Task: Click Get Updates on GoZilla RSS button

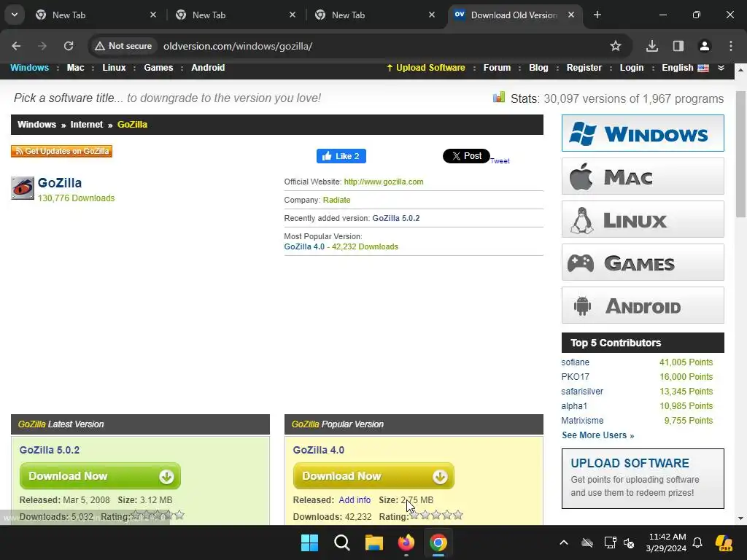Action: point(61,151)
